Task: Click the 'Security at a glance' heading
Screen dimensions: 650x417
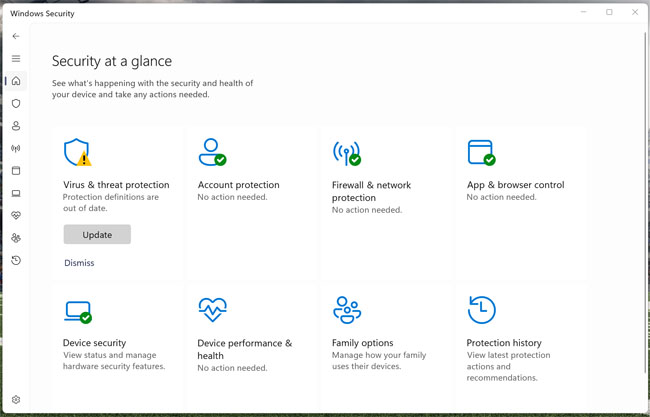Action: pos(112,61)
